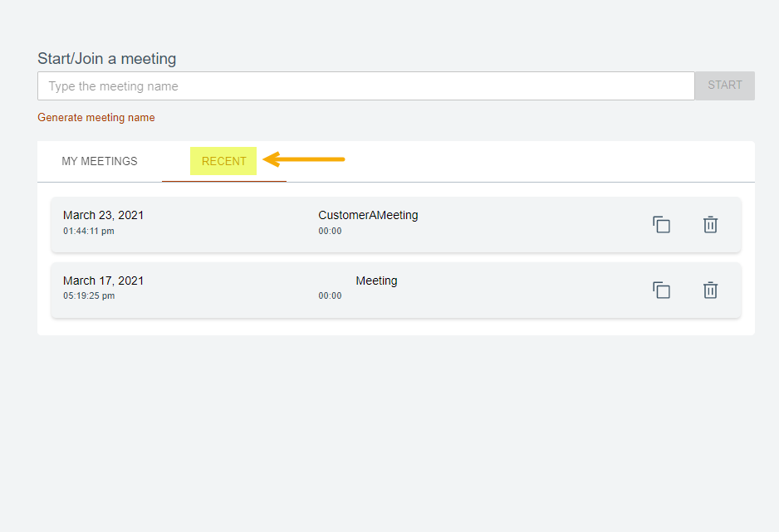
Task: Click the 00:00 duration under Meeting
Action: click(x=330, y=296)
